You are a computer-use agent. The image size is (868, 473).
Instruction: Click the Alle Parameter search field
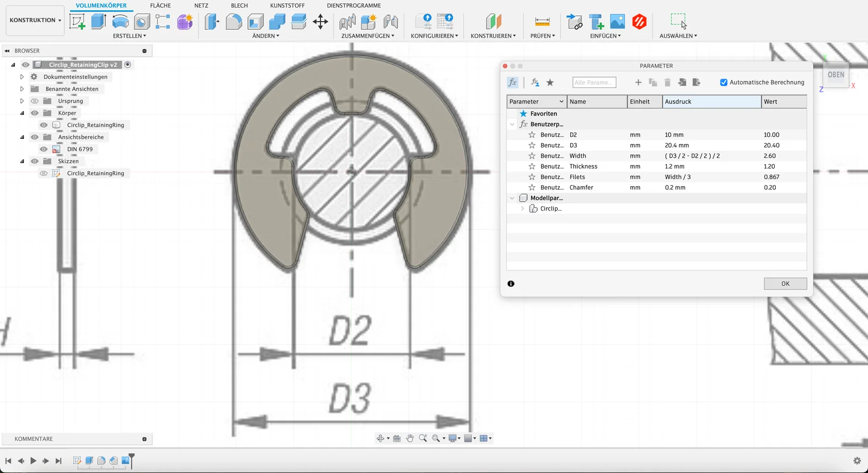tap(594, 82)
